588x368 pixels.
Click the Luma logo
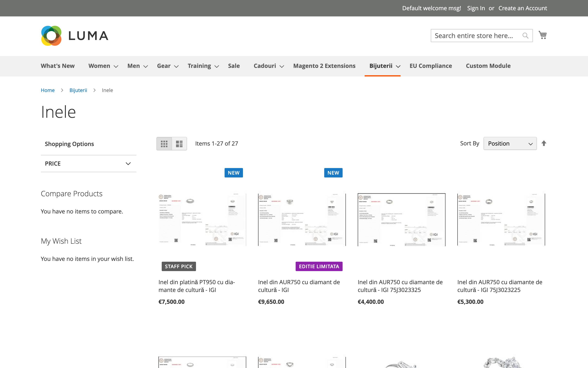pos(75,36)
